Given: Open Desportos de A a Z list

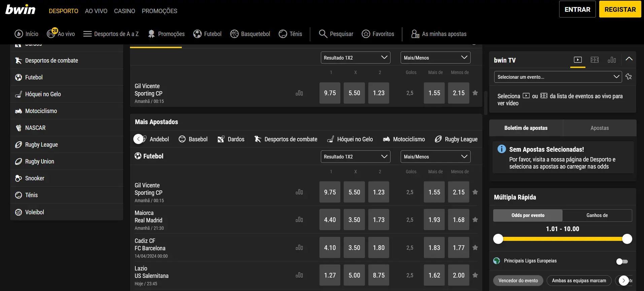Looking at the screenshot, I should [111, 34].
